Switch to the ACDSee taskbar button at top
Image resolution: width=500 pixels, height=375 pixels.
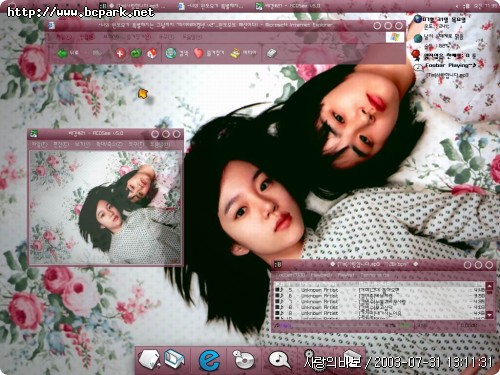(288, 6)
